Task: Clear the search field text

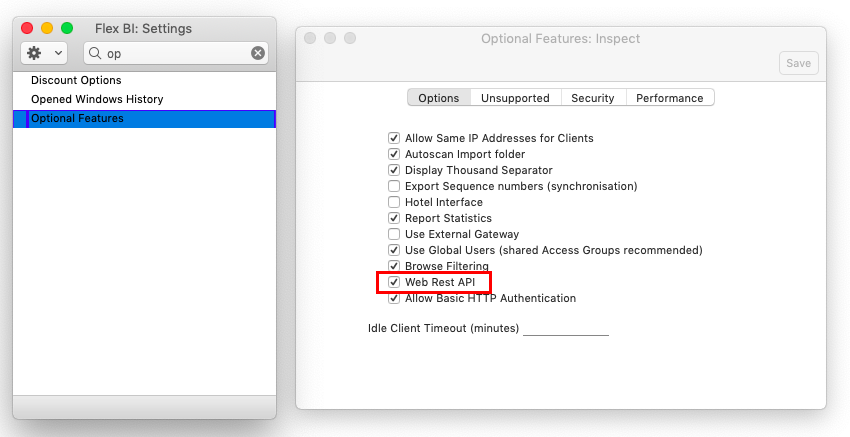Action: 257,53
